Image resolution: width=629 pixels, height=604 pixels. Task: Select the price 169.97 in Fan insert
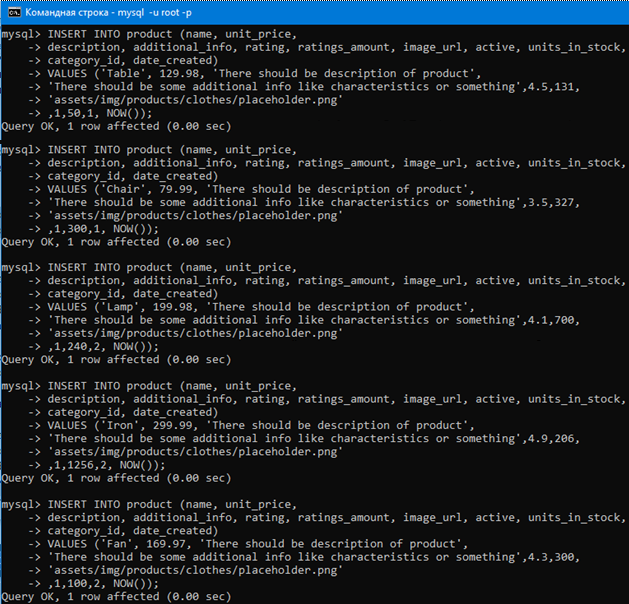point(166,544)
